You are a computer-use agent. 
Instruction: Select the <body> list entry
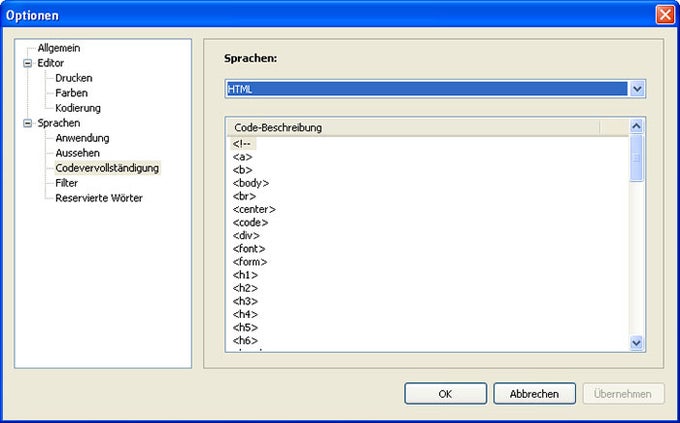251,183
